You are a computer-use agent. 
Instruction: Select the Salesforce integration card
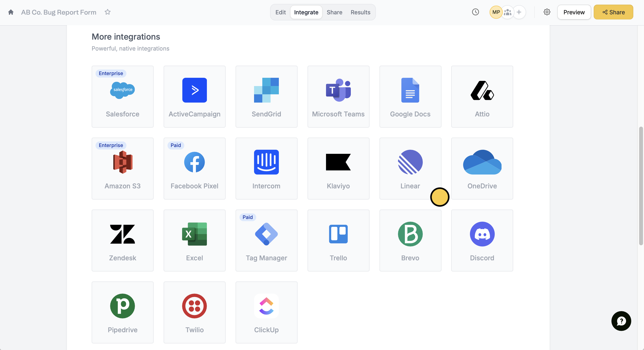(123, 96)
